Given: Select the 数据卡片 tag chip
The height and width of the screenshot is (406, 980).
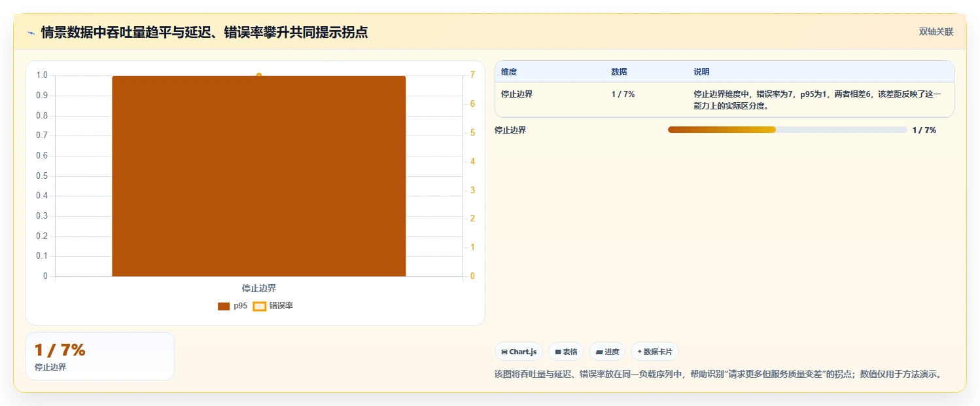Looking at the screenshot, I should (x=654, y=352).
